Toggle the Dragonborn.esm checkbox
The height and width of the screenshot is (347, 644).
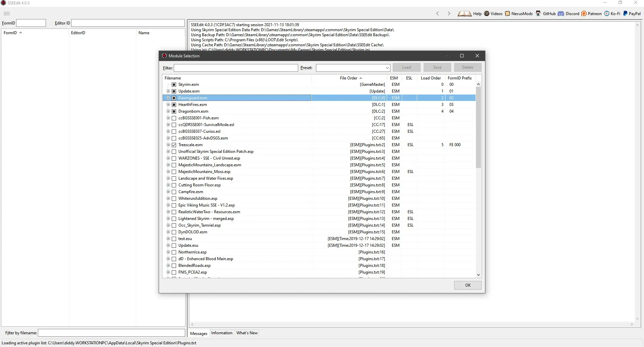pos(174,111)
